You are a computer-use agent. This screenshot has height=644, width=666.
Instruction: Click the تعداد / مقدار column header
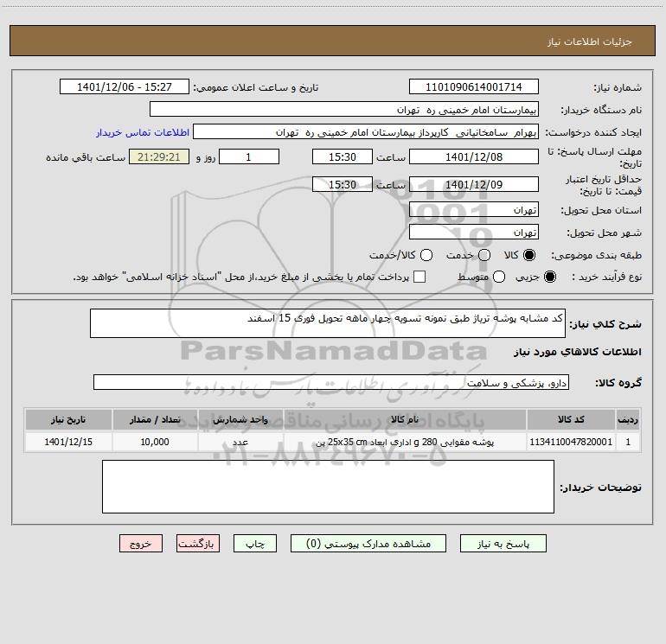pyautogui.click(x=155, y=419)
